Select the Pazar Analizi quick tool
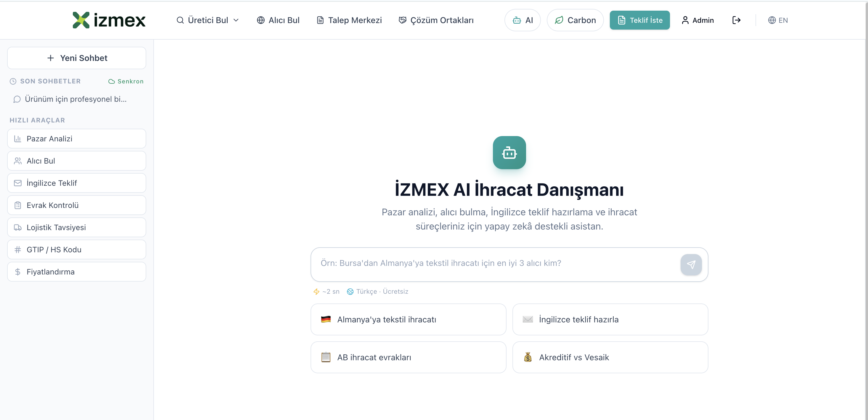 pos(76,139)
